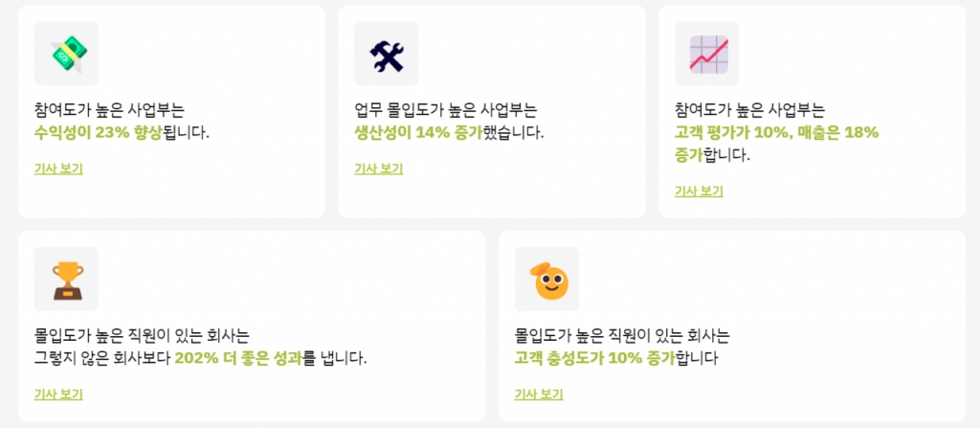Select the green 202% 더 좋은 성과 text
This screenshot has width=980, height=428.
tap(238, 358)
